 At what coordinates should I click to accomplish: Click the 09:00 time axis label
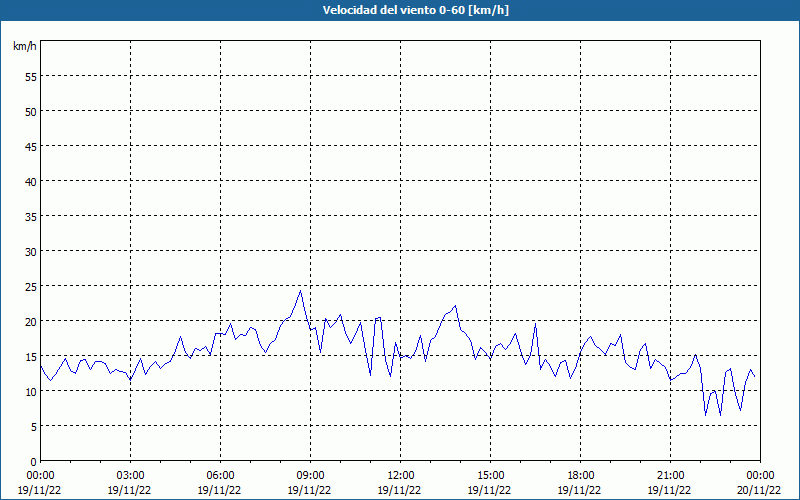[x=310, y=476]
